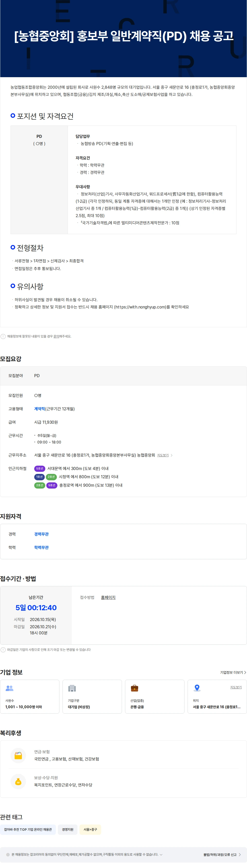Click the 학력무관 qualification link
Screen dimensions: 247x868
pos(41,547)
